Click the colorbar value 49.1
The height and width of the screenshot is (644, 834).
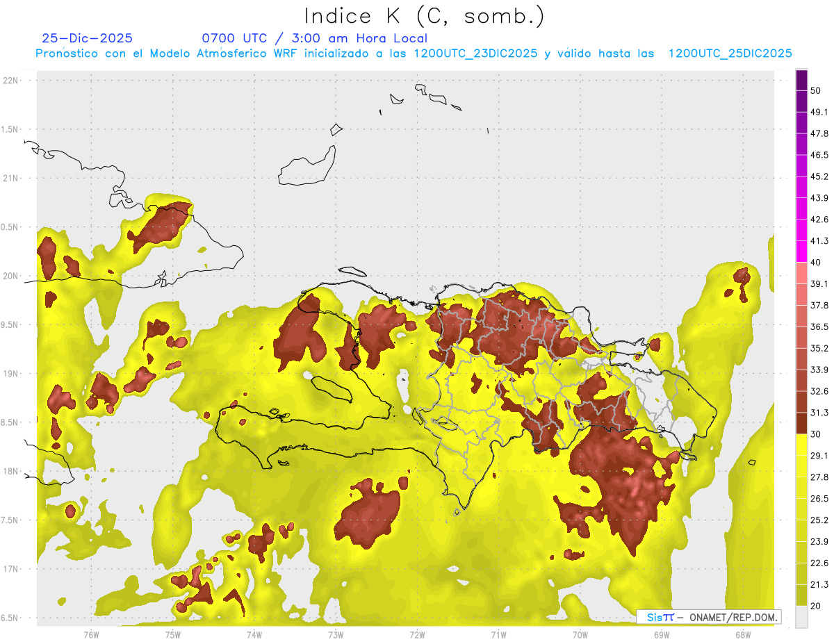click(819, 112)
